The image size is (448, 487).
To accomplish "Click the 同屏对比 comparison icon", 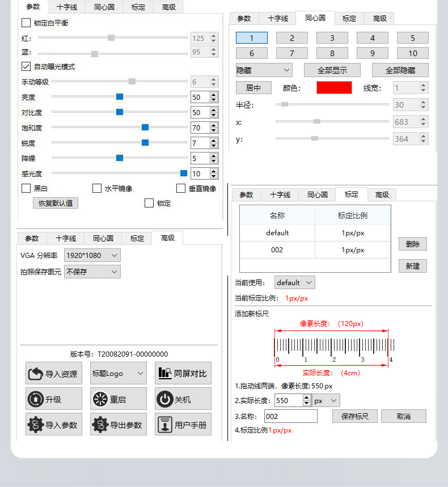I will 165,373.
